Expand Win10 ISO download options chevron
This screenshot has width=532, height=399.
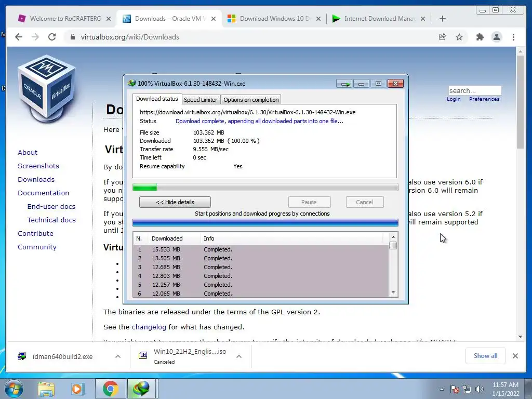pyautogui.click(x=239, y=356)
